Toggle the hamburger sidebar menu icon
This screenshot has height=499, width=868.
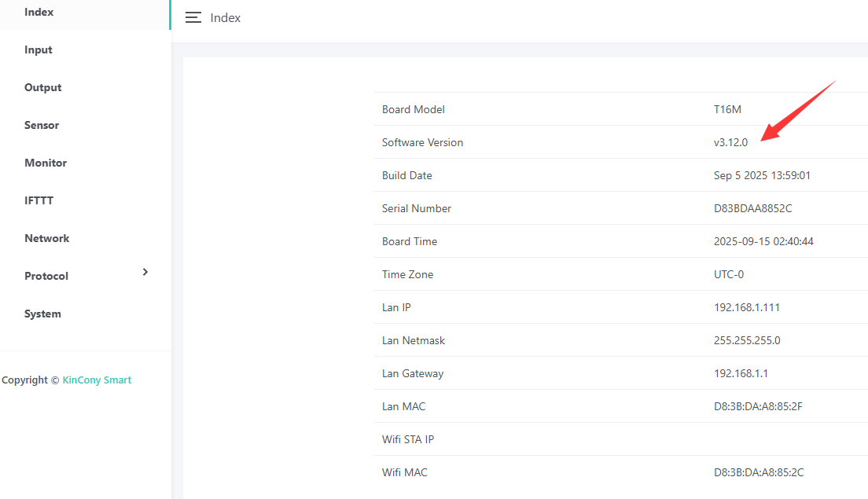[193, 18]
